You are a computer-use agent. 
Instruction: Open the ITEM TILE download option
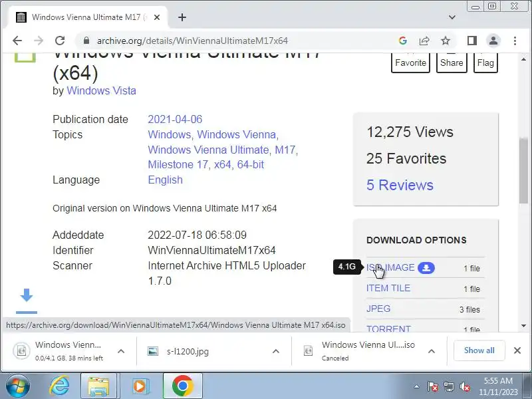click(x=388, y=288)
